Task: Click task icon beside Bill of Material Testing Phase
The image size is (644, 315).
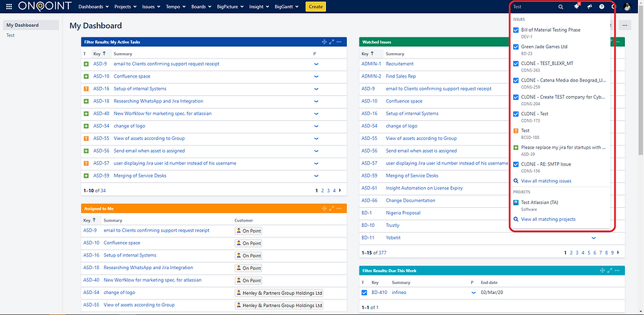Action: [516, 30]
